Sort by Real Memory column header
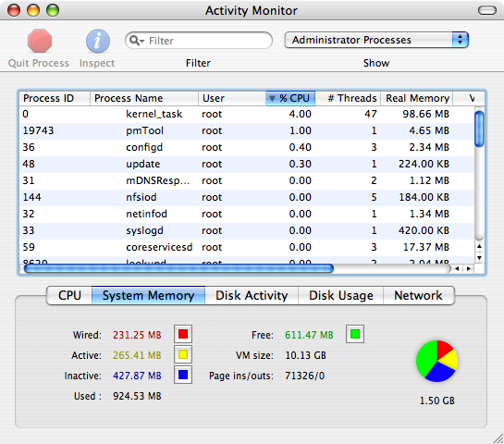 [x=417, y=98]
